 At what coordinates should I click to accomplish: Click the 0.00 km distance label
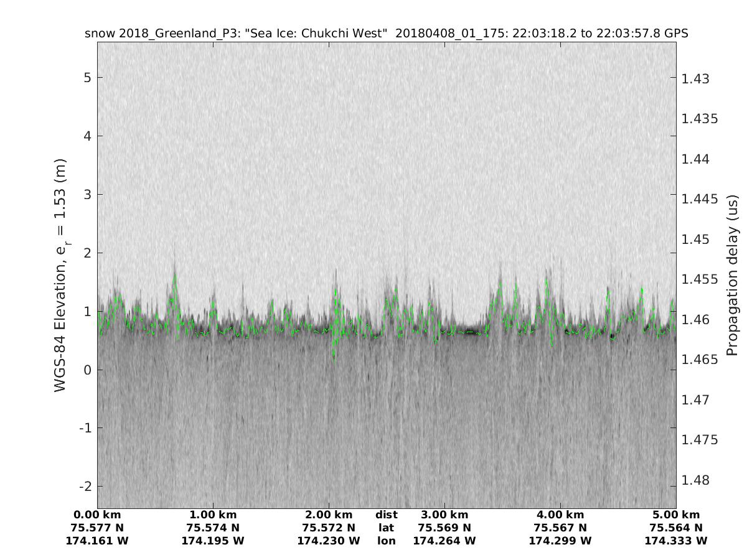click(97, 515)
